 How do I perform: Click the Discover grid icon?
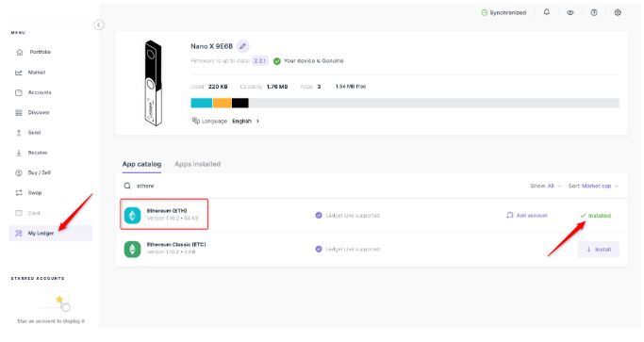[x=19, y=112]
